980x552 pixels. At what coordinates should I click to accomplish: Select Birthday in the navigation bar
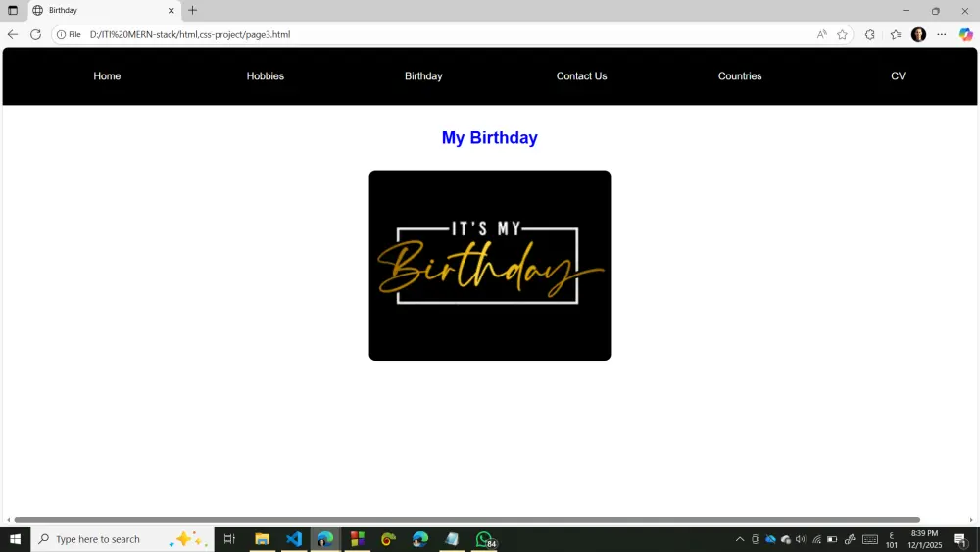pyautogui.click(x=423, y=76)
